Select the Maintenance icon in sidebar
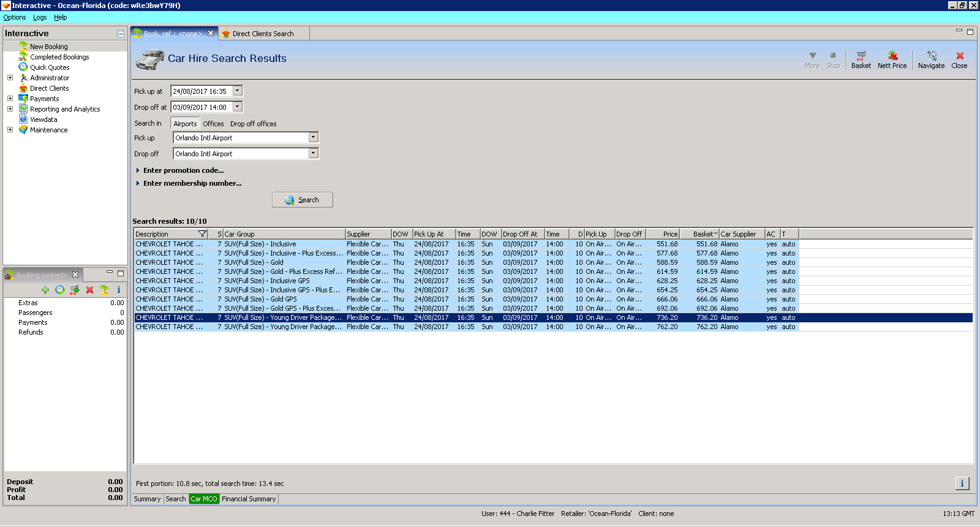The image size is (980, 527). (23, 130)
